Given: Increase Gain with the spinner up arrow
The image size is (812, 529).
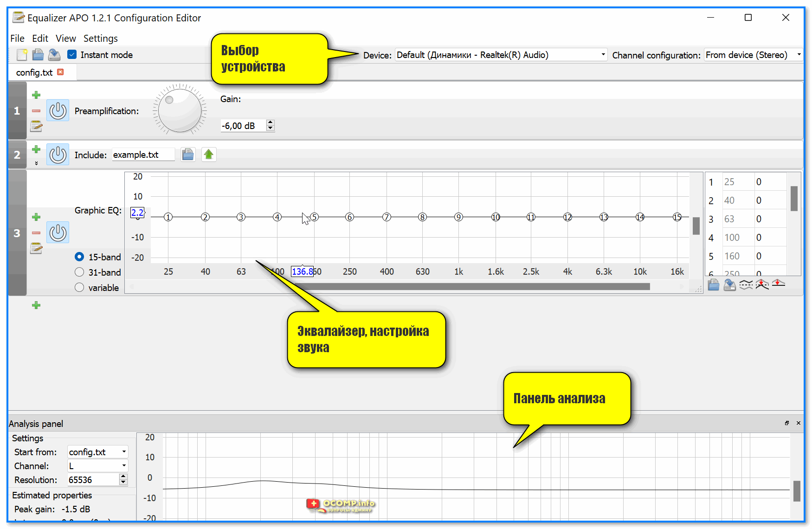Looking at the screenshot, I should (271, 123).
